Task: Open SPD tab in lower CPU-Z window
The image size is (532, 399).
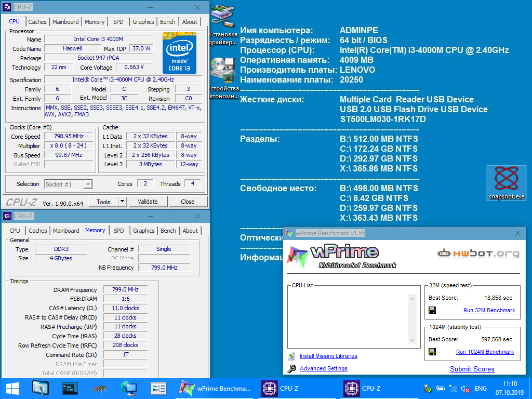Action: [x=119, y=231]
